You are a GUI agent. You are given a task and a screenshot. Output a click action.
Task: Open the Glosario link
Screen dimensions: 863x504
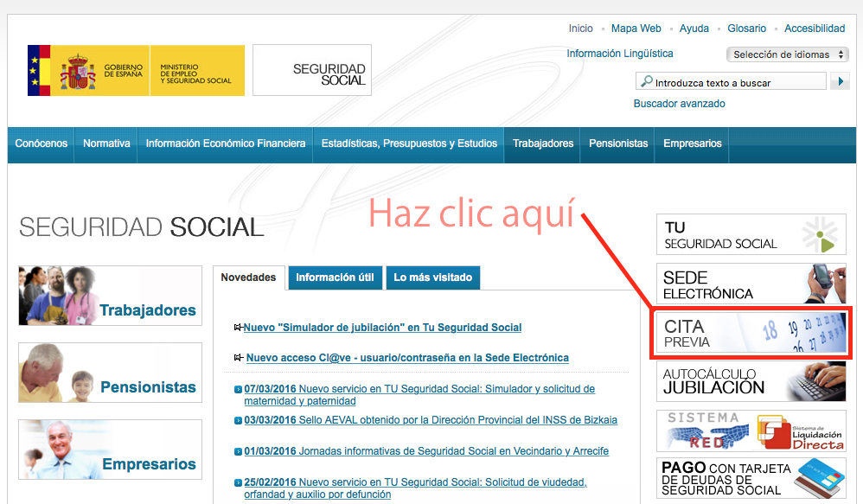click(747, 28)
